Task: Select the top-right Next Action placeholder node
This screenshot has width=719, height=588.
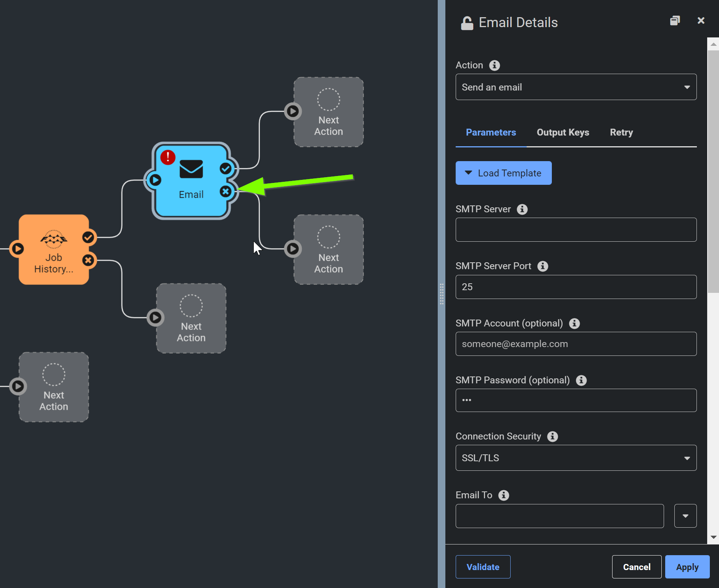Action: [x=329, y=112]
